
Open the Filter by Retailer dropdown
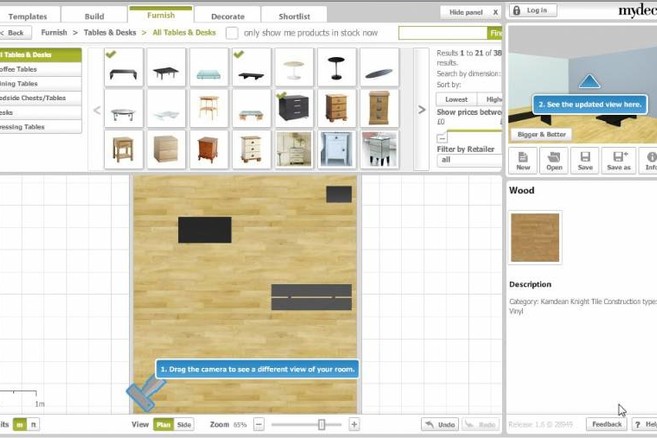click(x=468, y=159)
